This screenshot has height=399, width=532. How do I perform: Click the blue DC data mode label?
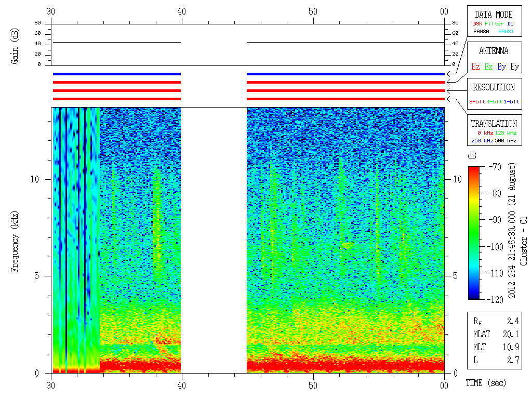[510, 23]
